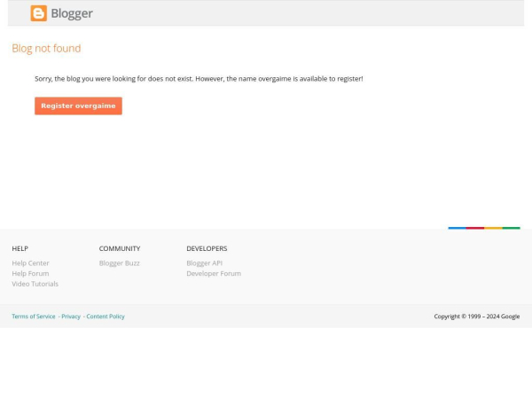Click the green segment of the color stripe
The image size is (532, 399).
tap(512, 228)
